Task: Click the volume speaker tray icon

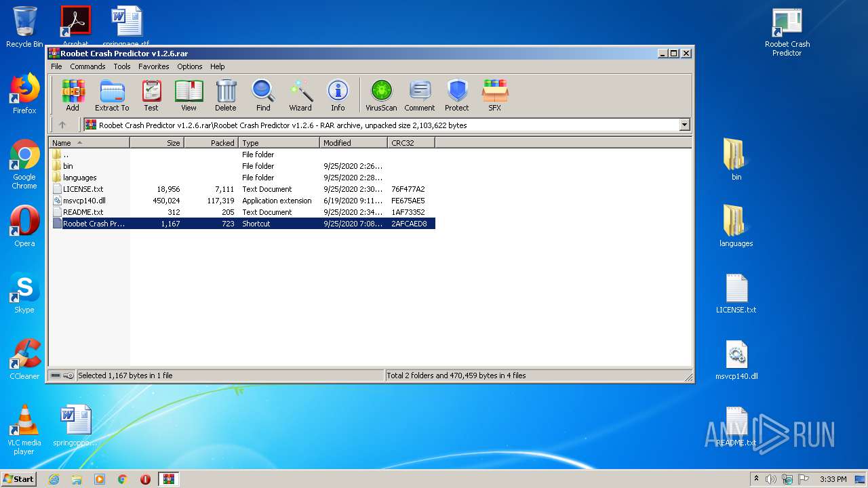Action: (770, 479)
